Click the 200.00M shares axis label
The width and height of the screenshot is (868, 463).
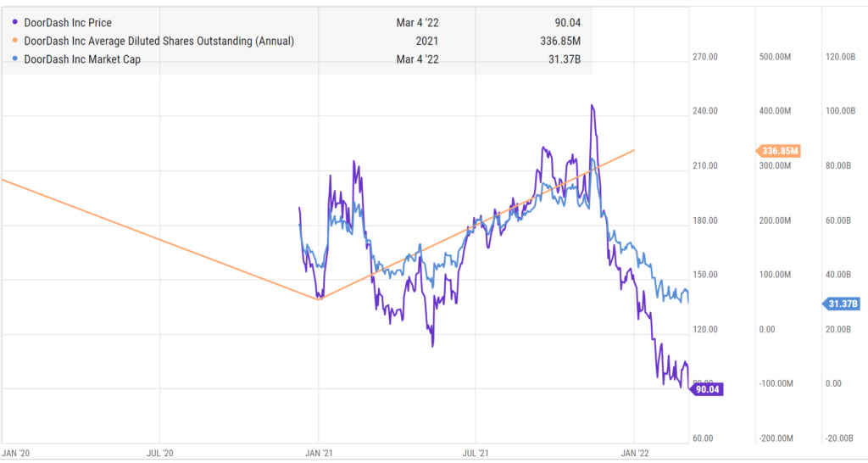pyautogui.click(x=775, y=220)
